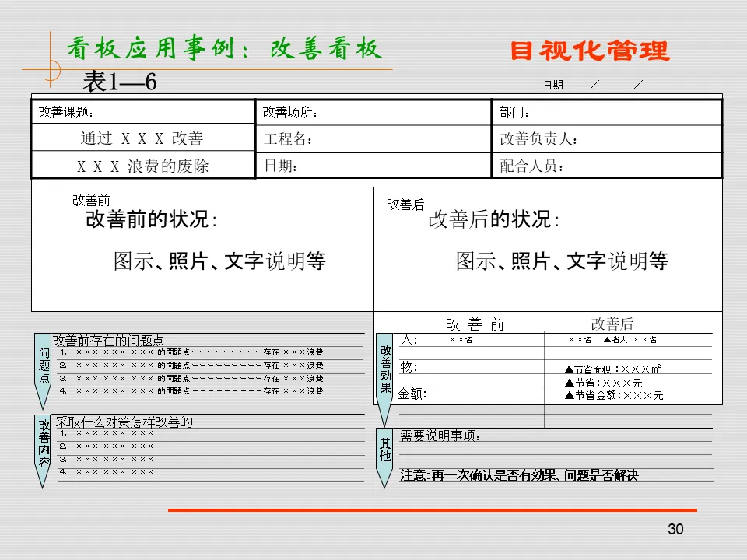Click the ▲节省:×××元 entry
Screen dimensions: 747x560
(604, 383)
